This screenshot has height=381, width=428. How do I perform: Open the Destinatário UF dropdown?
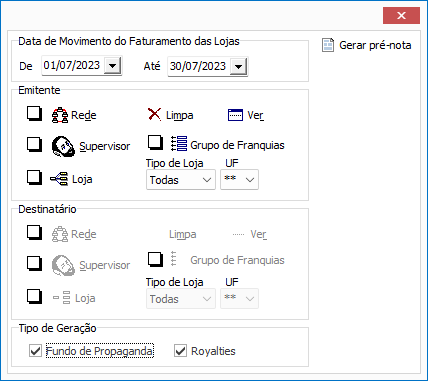(x=239, y=299)
